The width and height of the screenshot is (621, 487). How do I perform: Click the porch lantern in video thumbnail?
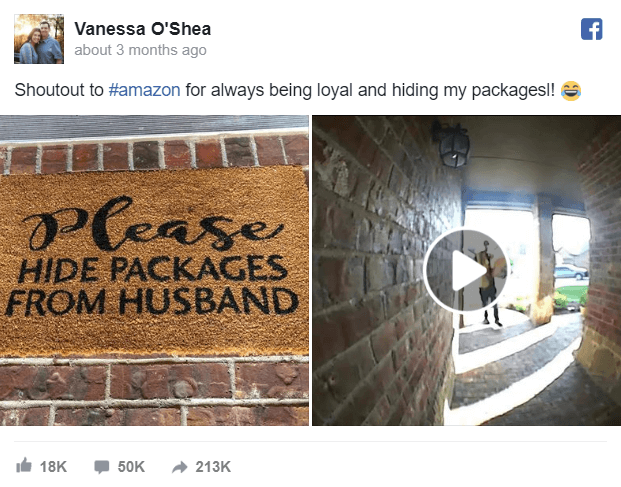453,143
